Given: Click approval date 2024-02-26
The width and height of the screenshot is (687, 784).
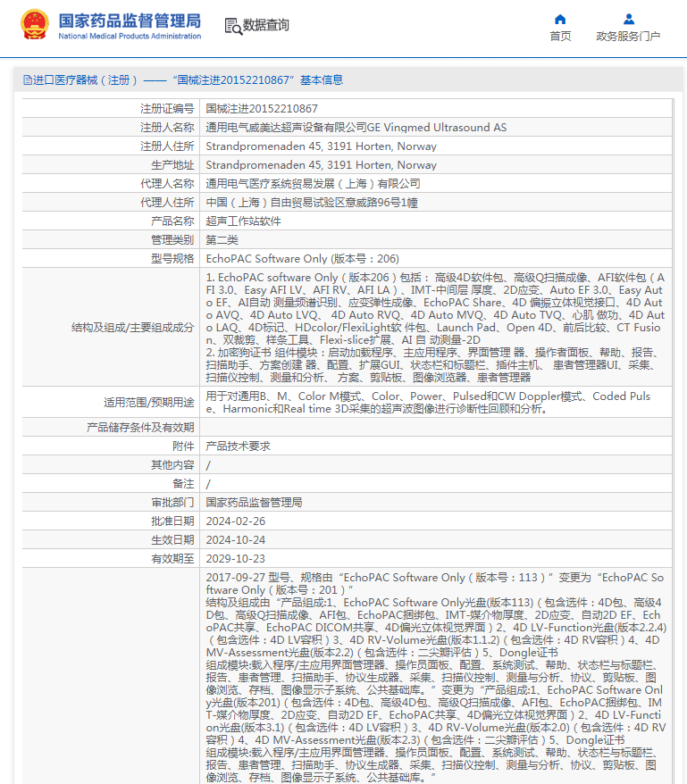Looking at the screenshot, I should (236, 521).
